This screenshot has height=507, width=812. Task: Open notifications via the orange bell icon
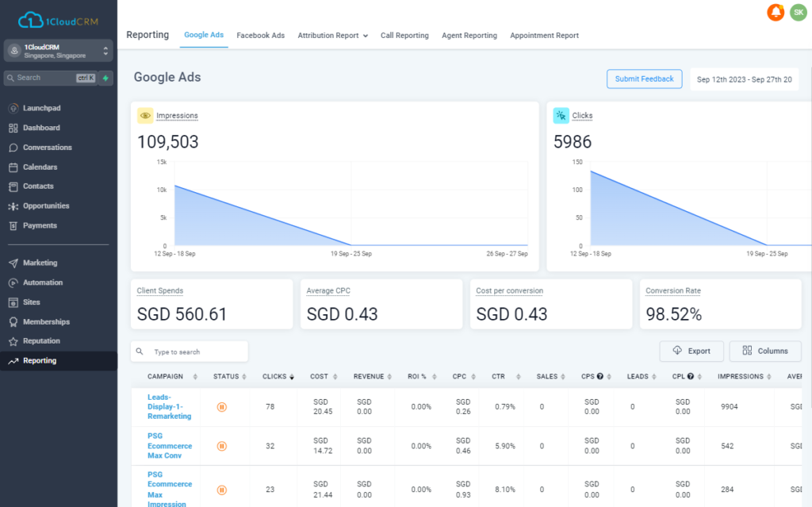[775, 13]
